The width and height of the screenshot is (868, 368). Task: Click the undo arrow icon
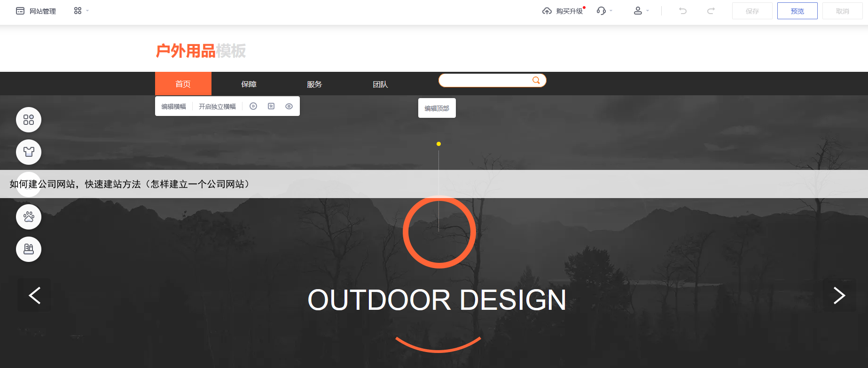point(683,11)
